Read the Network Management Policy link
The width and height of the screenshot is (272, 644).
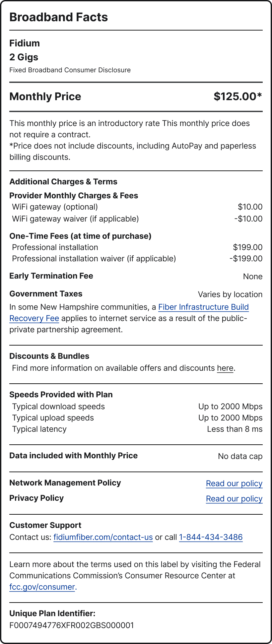(x=234, y=483)
